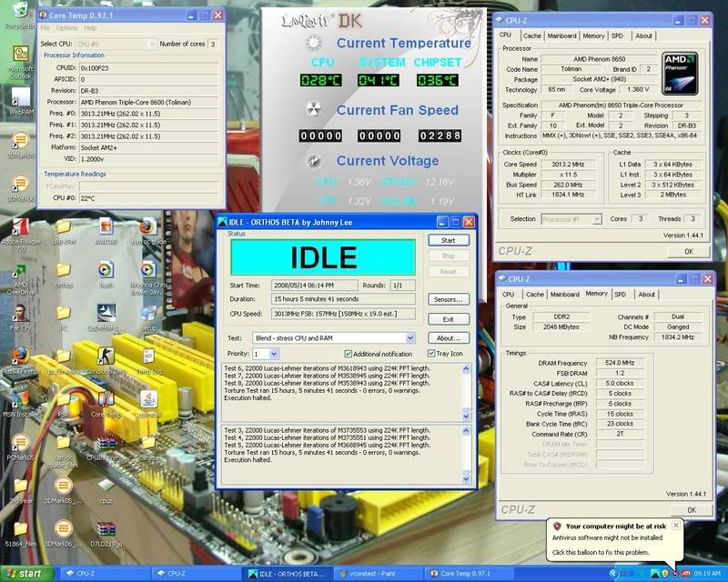Image resolution: width=728 pixels, height=582 pixels.
Task: Toggle the Tray Icon option in ORTHOS
Action: point(432,352)
